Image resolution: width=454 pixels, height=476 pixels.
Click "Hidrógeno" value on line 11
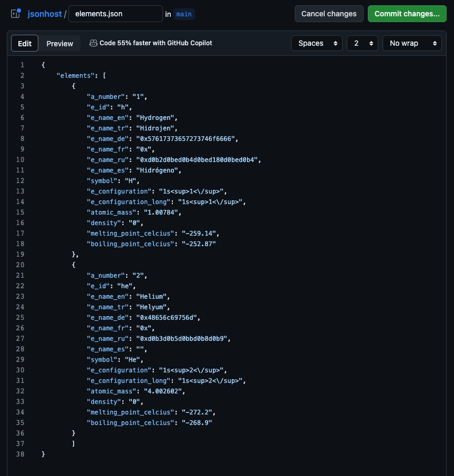(x=157, y=170)
